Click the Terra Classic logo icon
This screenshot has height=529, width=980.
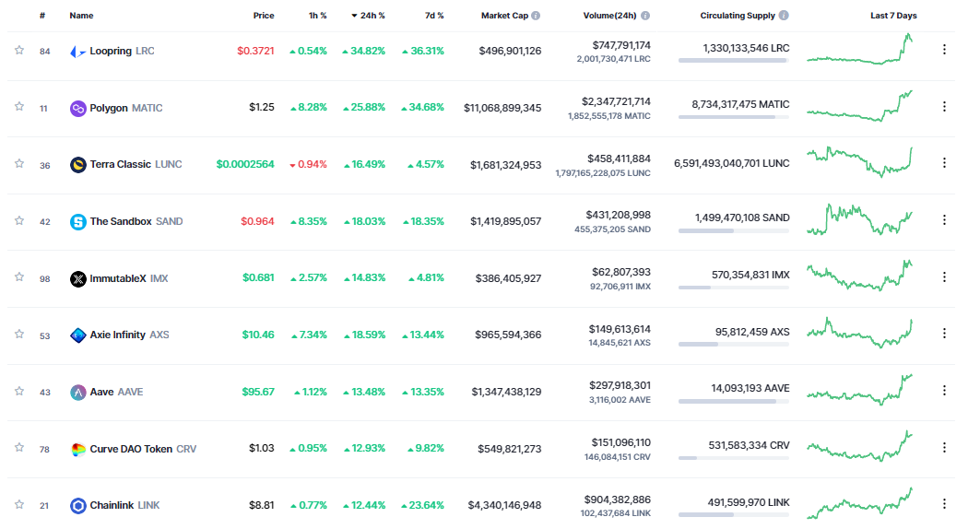coord(77,165)
